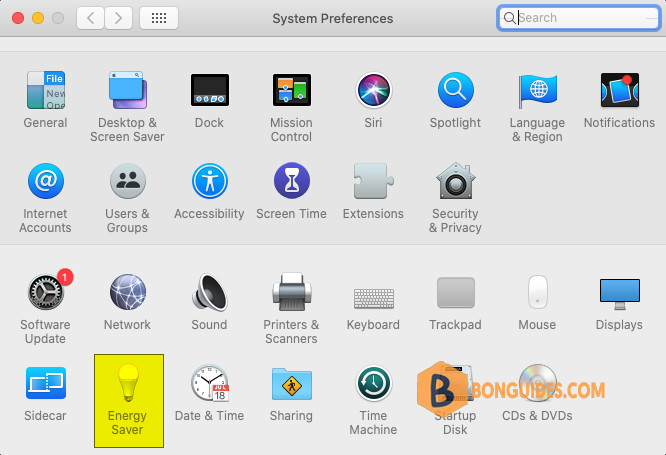Open the Sharing preferences icon
The height and width of the screenshot is (455, 666).
click(291, 384)
